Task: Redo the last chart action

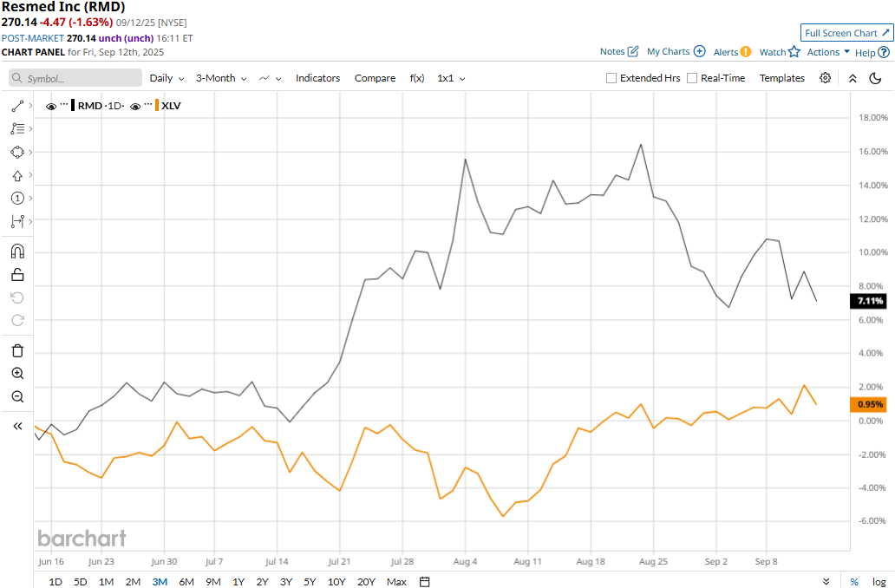Action: pyautogui.click(x=17, y=320)
